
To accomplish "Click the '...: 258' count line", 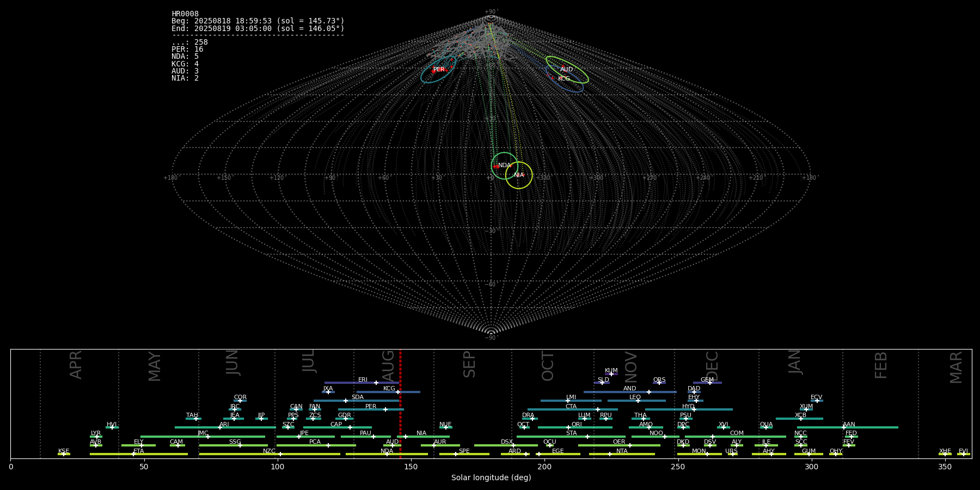I will tap(189, 42).
